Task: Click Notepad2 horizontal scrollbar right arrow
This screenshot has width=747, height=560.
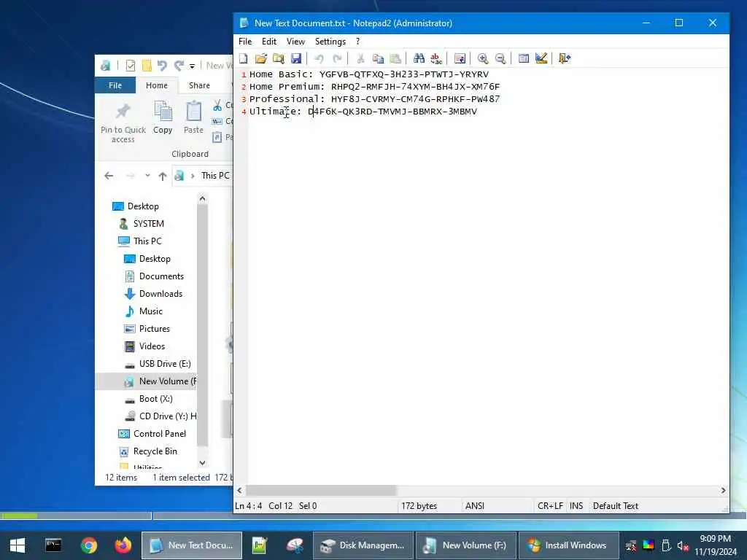Action: 723,491
